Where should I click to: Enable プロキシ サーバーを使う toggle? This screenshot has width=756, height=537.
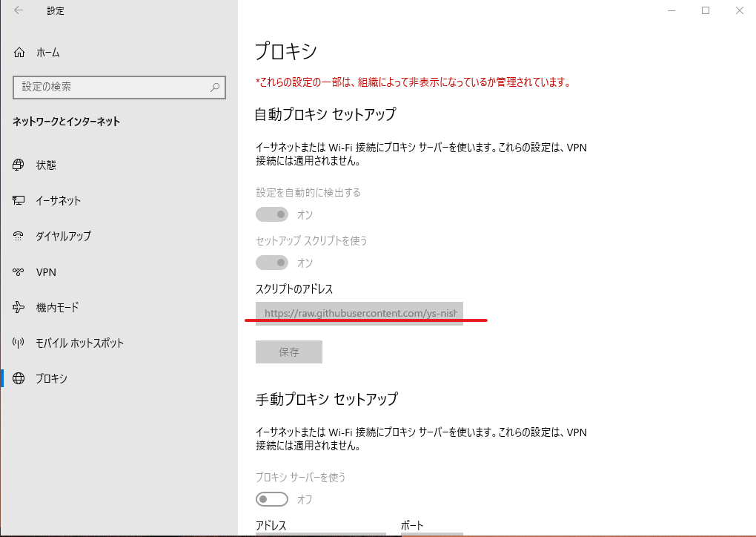272,499
